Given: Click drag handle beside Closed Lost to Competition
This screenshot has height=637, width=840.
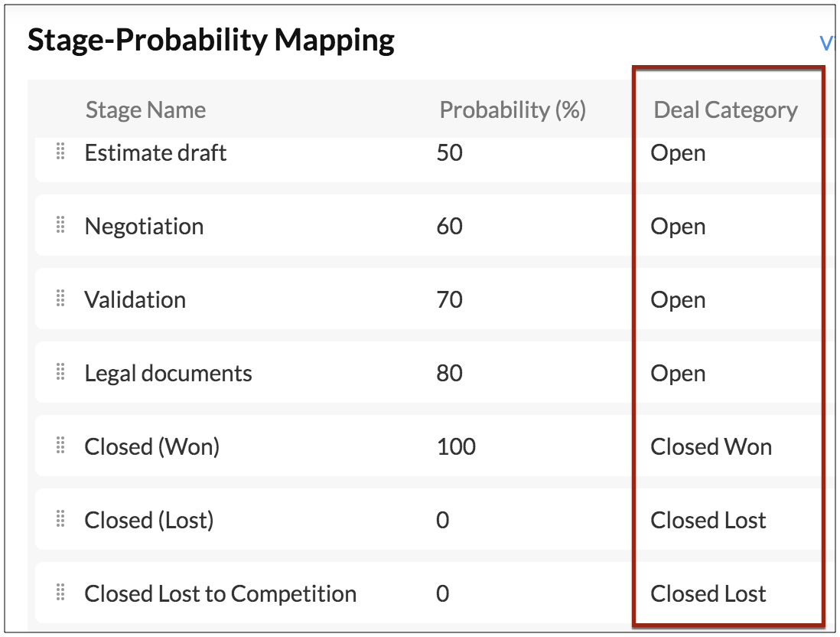Looking at the screenshot, I should click(60, 593).
